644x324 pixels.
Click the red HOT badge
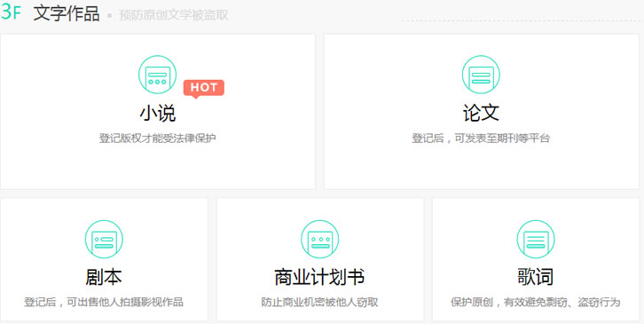[204, 89]
